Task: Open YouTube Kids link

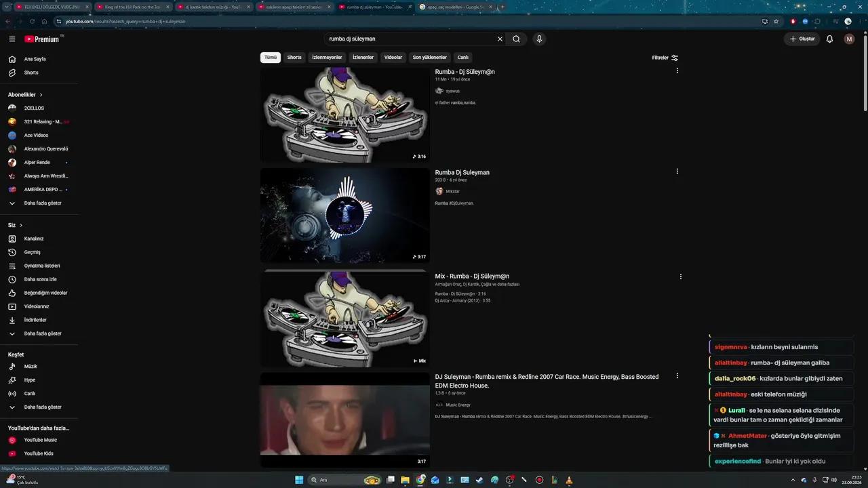Action: (39, 453)
